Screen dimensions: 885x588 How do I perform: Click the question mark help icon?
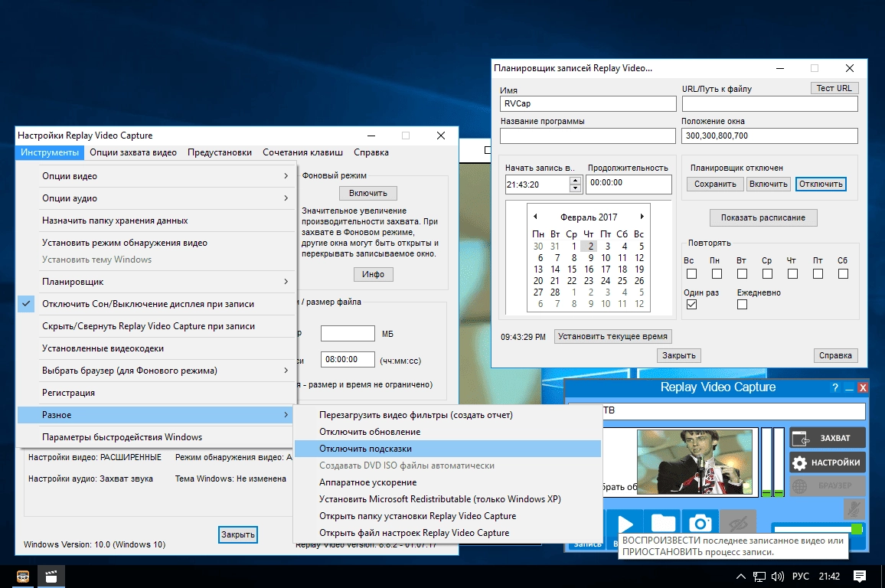point(835,387)
